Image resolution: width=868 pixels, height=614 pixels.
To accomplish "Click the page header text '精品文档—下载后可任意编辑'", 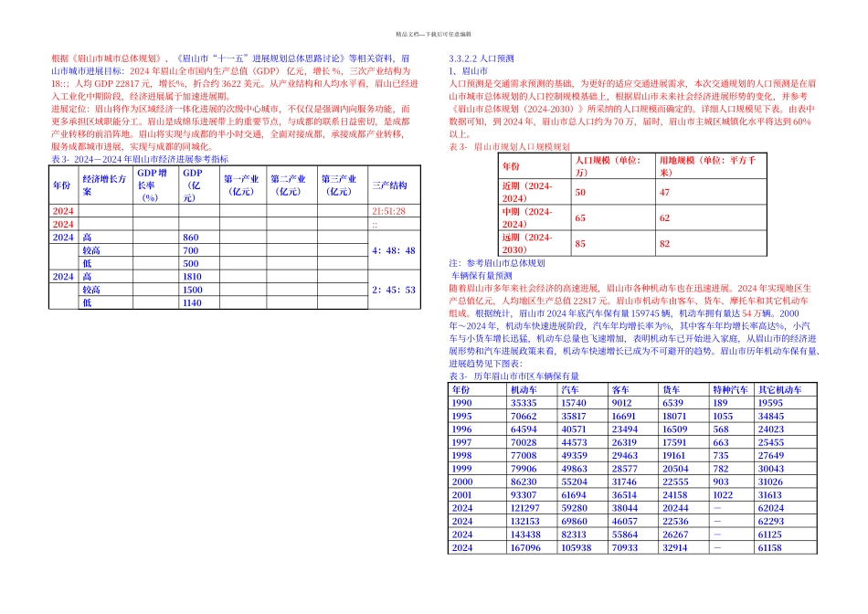I will click(433, 35).
